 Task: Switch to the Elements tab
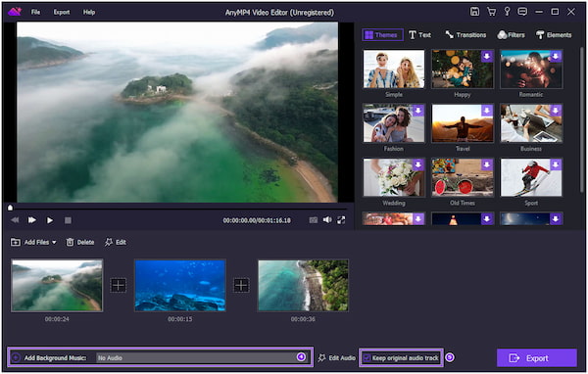(x=554, y=35)
